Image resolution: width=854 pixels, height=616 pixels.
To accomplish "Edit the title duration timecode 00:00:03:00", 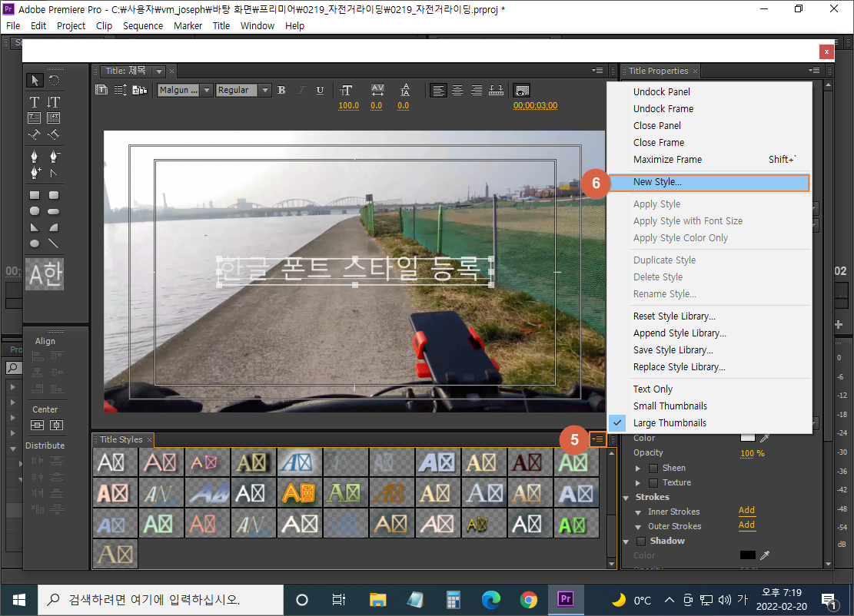I will coord(535,105).
